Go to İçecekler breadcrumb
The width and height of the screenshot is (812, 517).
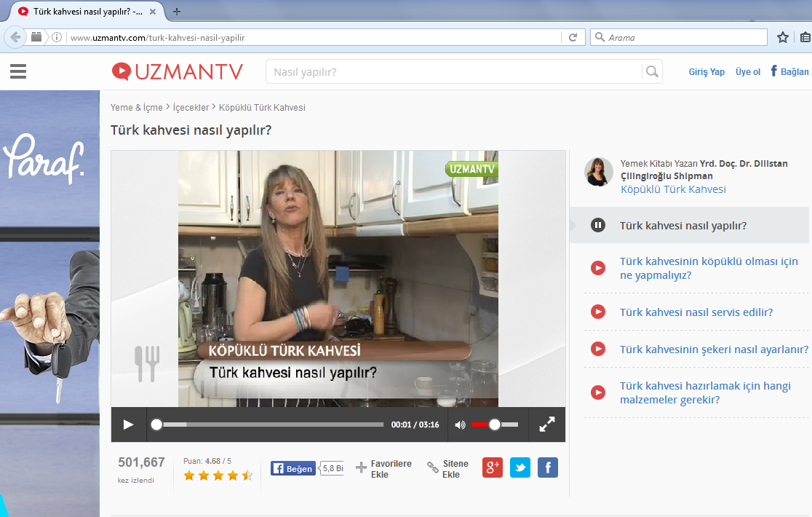tap(191, 107)
